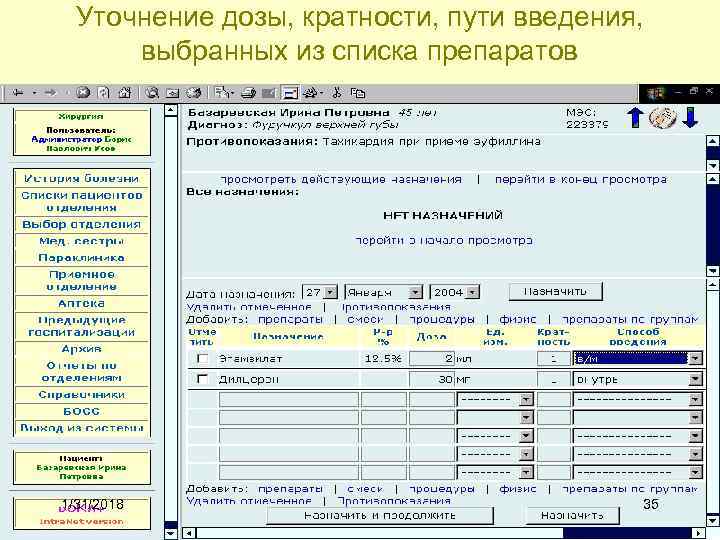Image resolution: width=720 pixels, height=540 pixels.
Task: Follow link просмотреть действующие назначения
Action: point(341,179)
